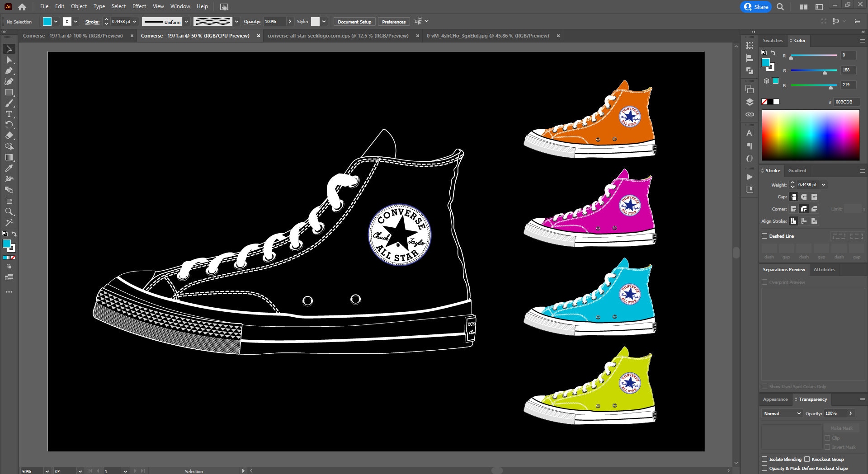The image size is (868, 474).
Task: Open the Character panel icon
Action: coord(750,133)
